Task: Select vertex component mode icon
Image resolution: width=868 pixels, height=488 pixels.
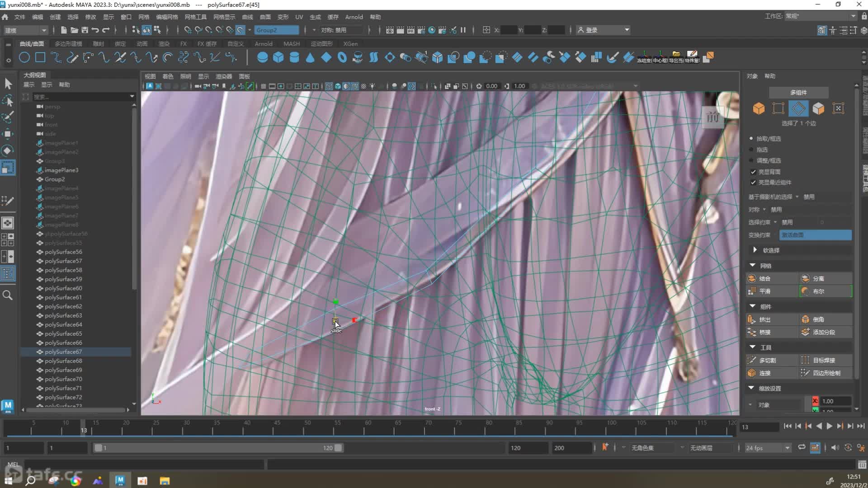Action: click(778, 108)
